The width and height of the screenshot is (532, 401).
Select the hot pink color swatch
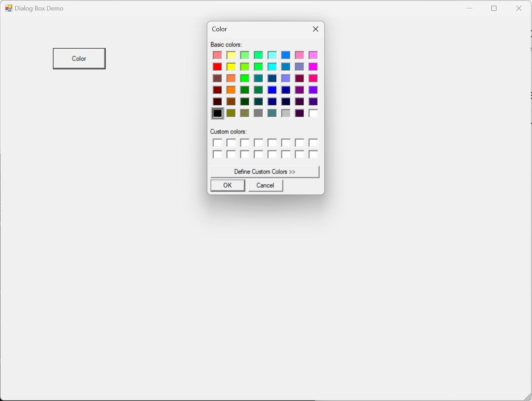click(x=313, y=79)
